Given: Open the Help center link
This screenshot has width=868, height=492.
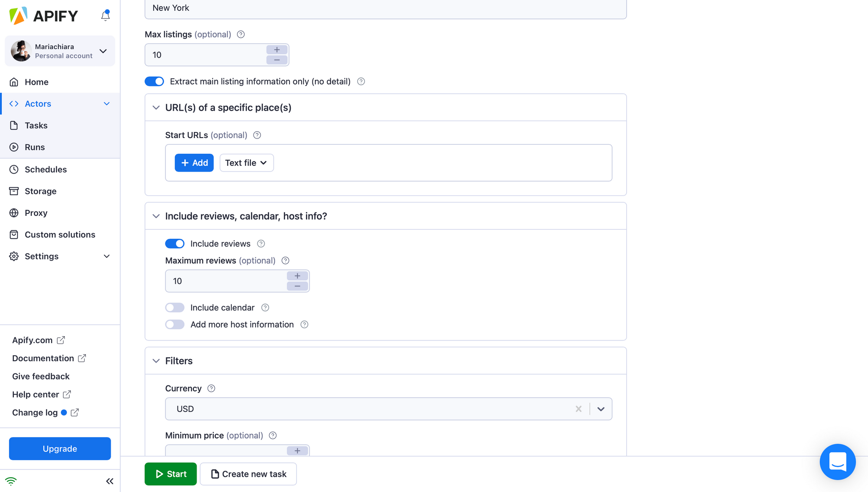Looking at the screenshot, I should point(42,395).
